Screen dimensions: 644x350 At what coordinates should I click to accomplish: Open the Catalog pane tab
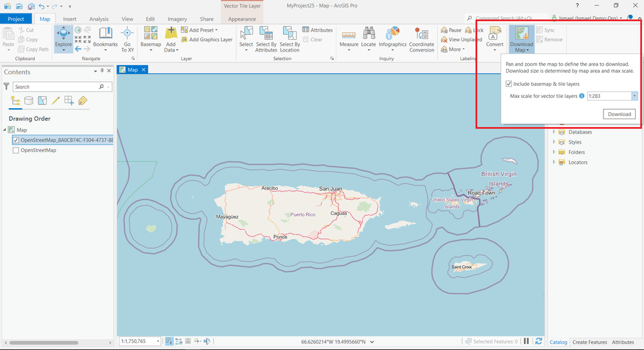tap(558, 342)
